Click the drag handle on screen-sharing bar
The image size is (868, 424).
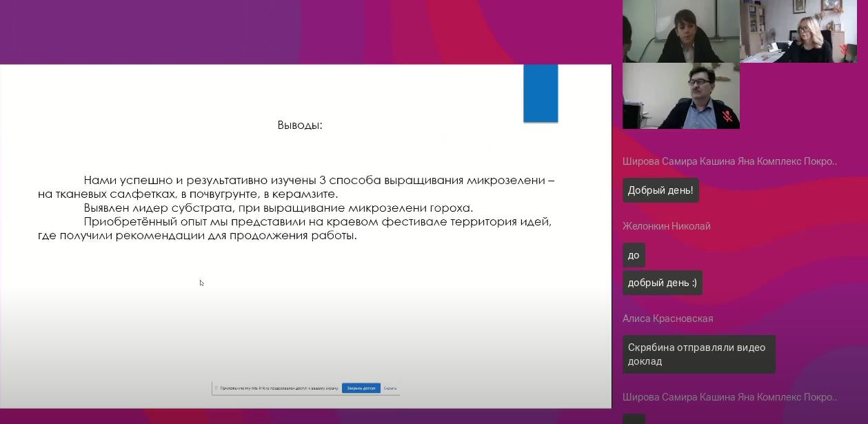(x=216, y=388)
